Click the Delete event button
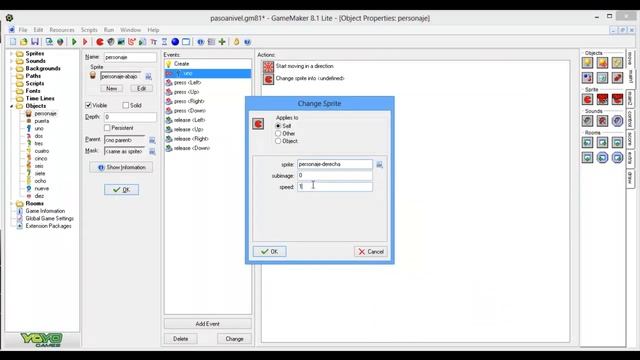Viewport: 640px width, 360px height. [x=180, y=339]
